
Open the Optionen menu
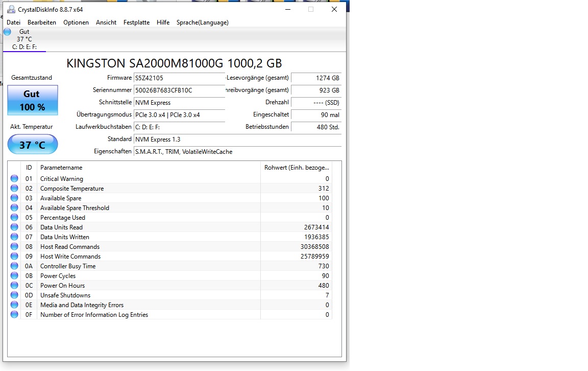click(x=76, y=22)
